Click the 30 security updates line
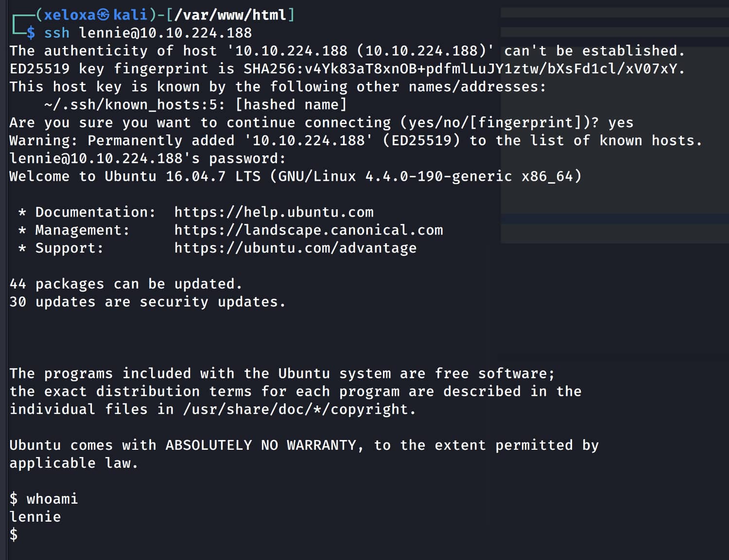Screen dimensions: 729x560 click(147, 302)
